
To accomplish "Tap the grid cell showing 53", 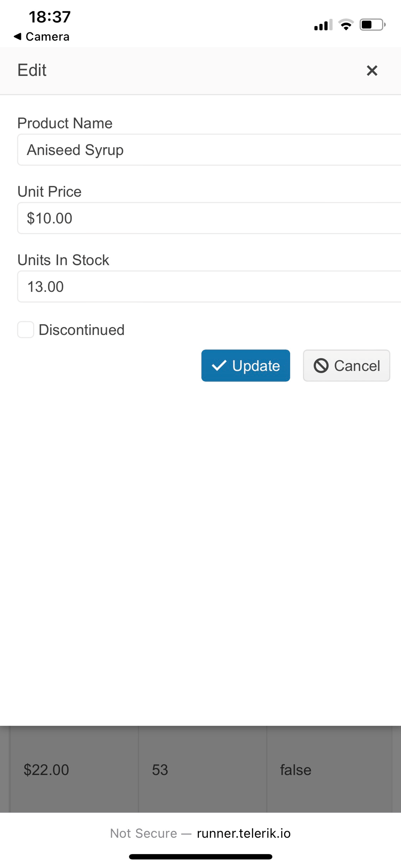I will click(x=160, y=770).
